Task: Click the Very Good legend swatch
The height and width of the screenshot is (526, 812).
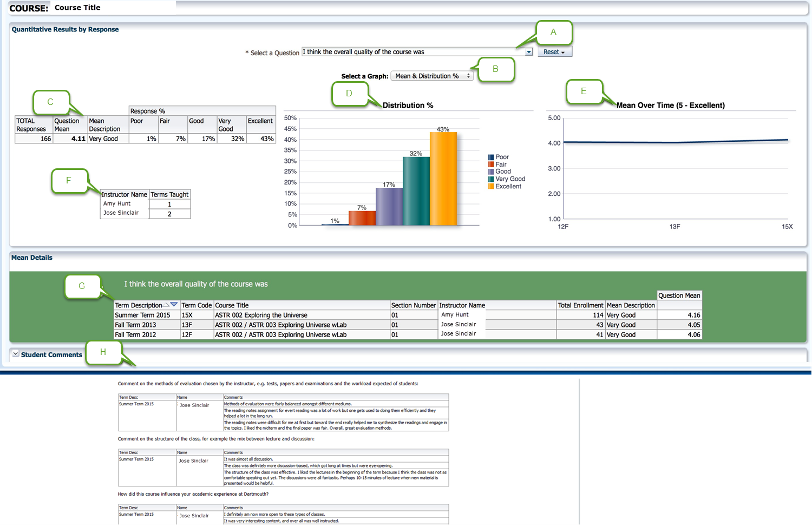Action: tap(490, 179)
